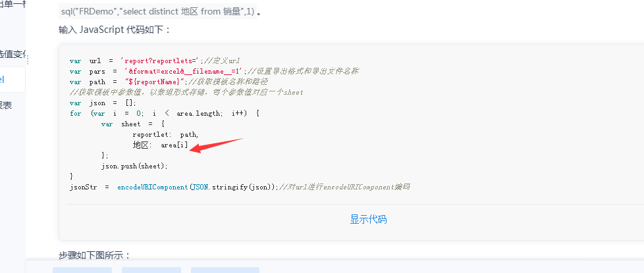Click the for loop area.length line
Image resolution: width=644 pixels, height=273 pixels.
[165, 113]
